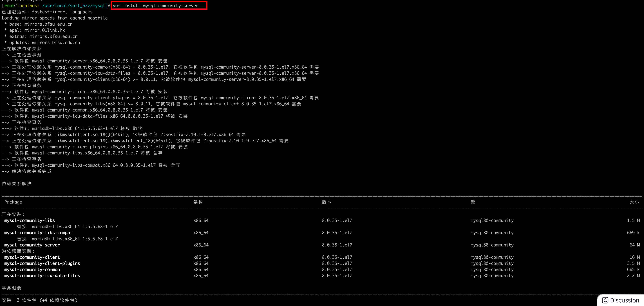The height and width of the screenshot is (306, 644).
Task: Click the 事务概要 heading
Action: [x=12, y=288]
